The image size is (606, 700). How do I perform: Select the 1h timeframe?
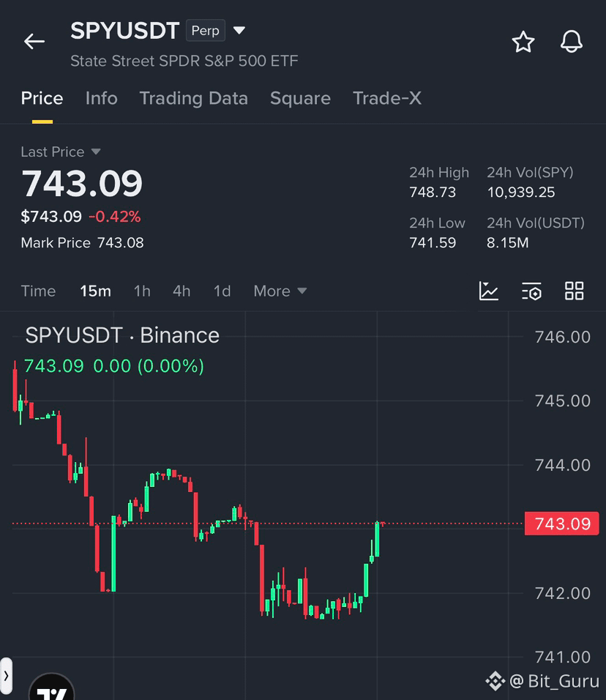click(142, 291)
